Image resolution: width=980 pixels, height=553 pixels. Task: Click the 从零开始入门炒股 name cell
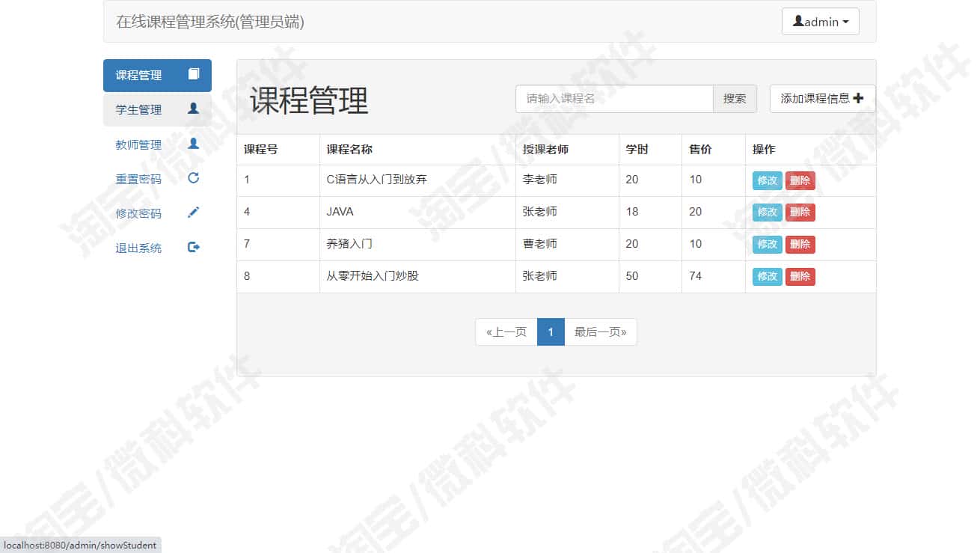[417, 277]
